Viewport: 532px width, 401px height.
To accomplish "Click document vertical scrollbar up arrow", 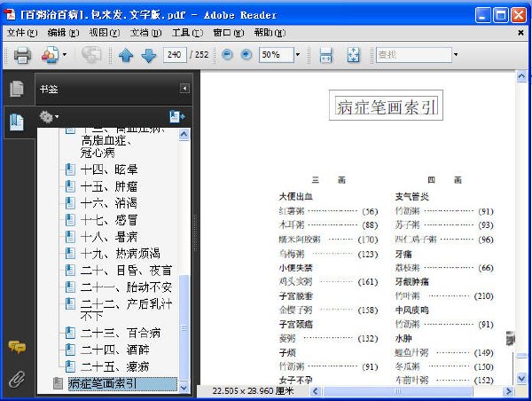I will (x=522, y=76).
